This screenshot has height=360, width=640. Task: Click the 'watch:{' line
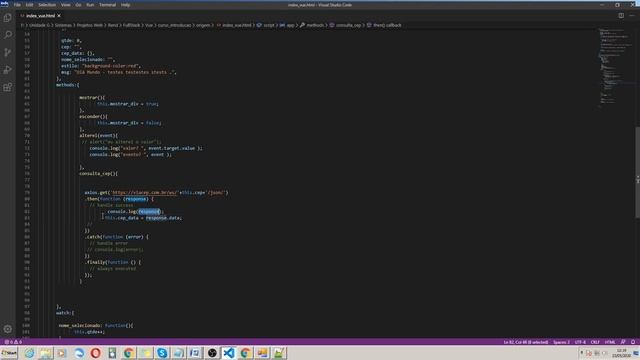[x=65, y=313]
